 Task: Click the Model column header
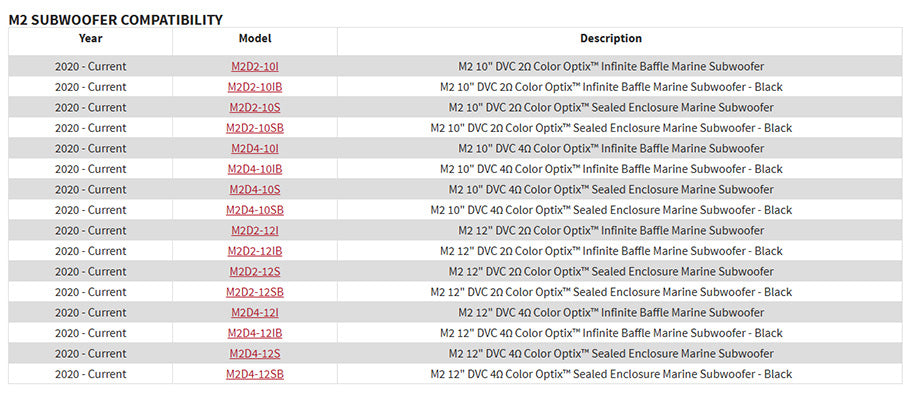click(x=254, y=39)
